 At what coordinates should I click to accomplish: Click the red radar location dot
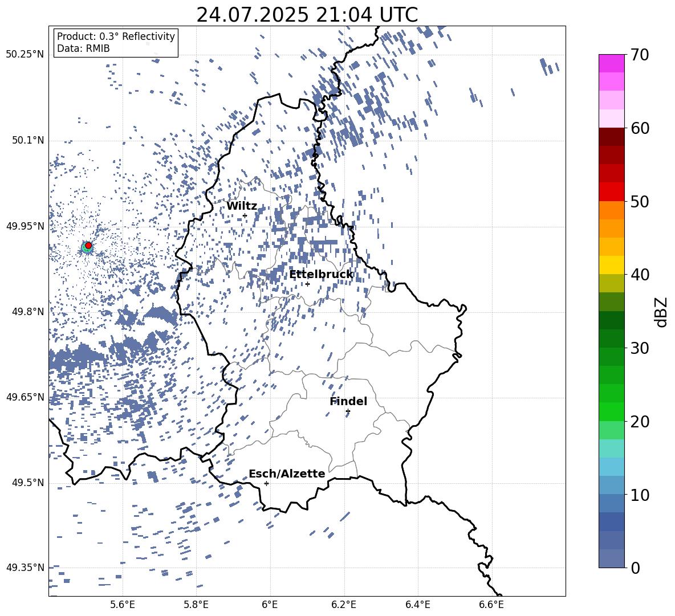[88, 246]
